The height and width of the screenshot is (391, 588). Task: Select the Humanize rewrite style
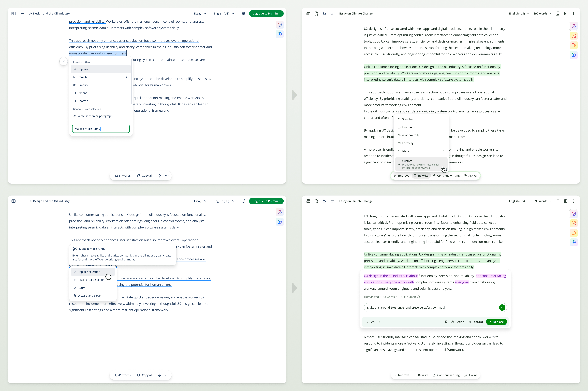[x=421, y=127]
